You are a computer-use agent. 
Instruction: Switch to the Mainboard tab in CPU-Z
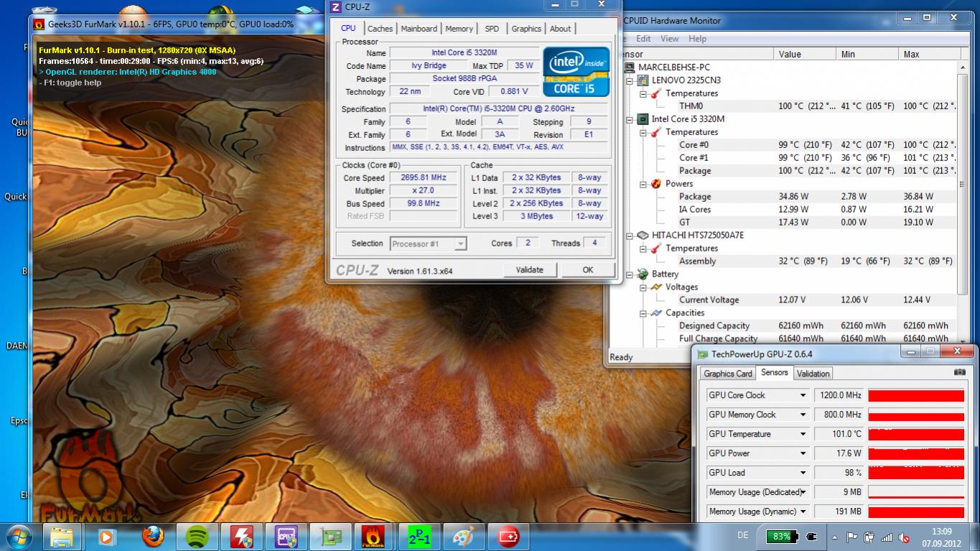[x=419, y=29]
